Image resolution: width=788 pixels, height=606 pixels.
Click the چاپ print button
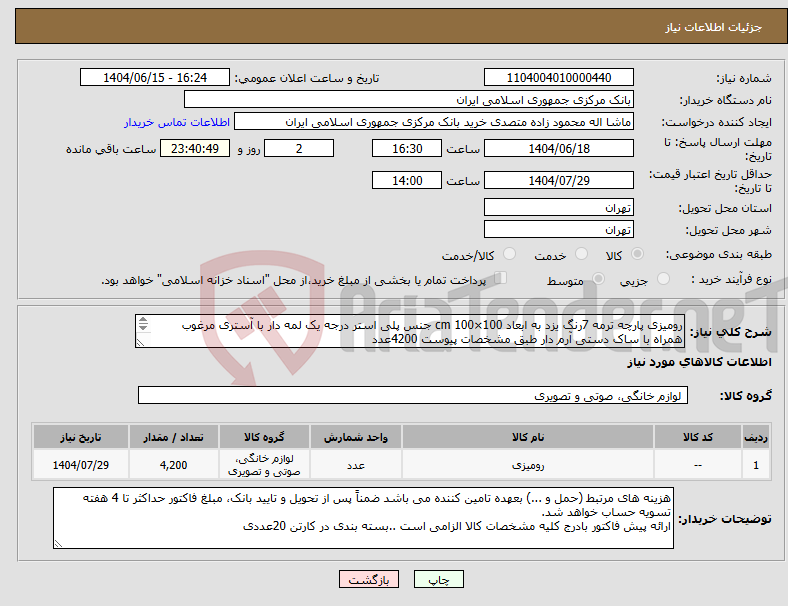[x=439, y=579]
